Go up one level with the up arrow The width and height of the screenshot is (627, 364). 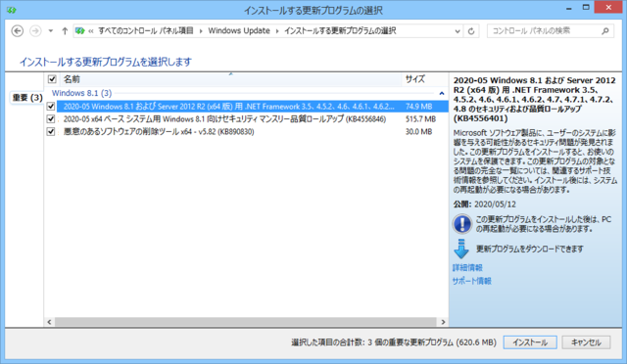[65, 30]
